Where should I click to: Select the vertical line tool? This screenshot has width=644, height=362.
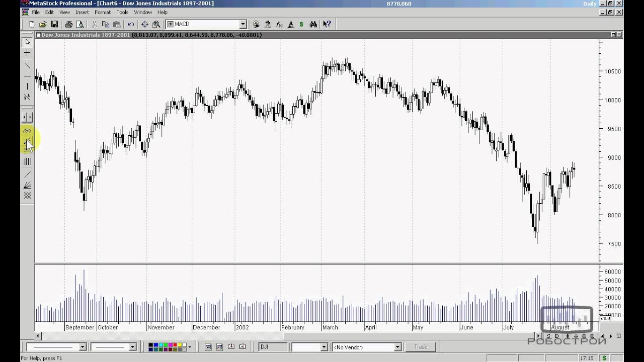[27, 86]
